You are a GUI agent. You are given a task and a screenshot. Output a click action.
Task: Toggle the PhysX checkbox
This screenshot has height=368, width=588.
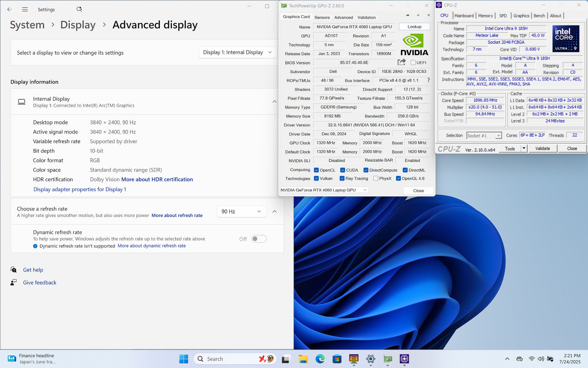(376, 178)
